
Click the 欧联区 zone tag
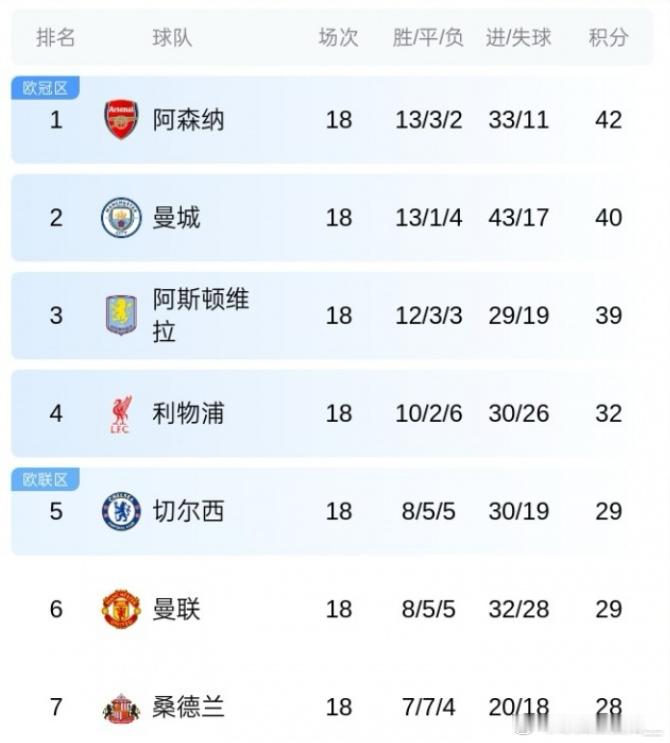click(45, 480)
